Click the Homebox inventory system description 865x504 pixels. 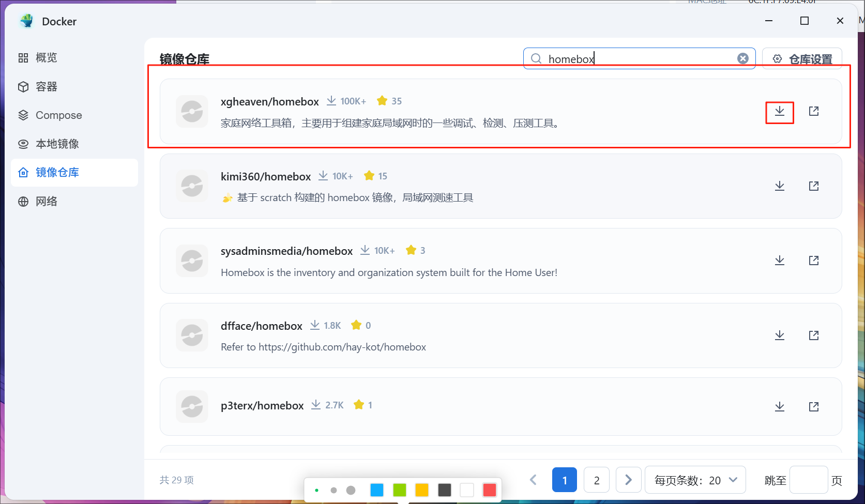coord(389,272)
